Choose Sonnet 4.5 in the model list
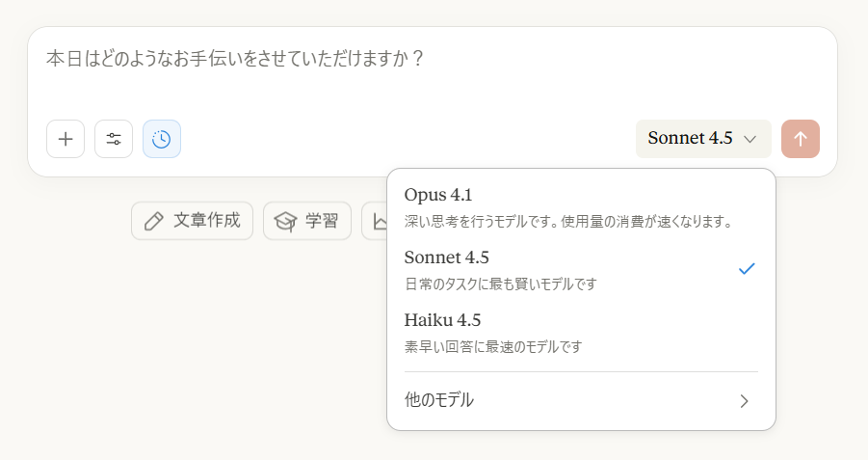The image size is (868, 460). pos(581,270)
